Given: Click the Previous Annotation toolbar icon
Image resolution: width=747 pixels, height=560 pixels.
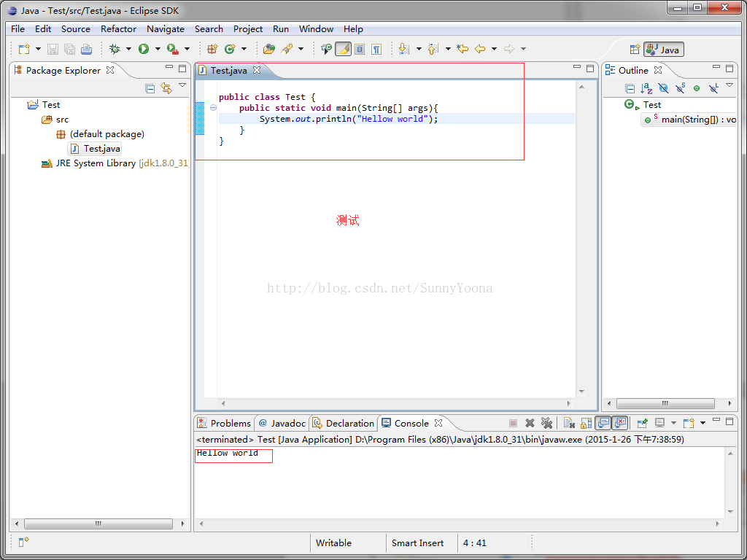Looking at the screenshot, I should pyautogui.click(x=433, y=49).
